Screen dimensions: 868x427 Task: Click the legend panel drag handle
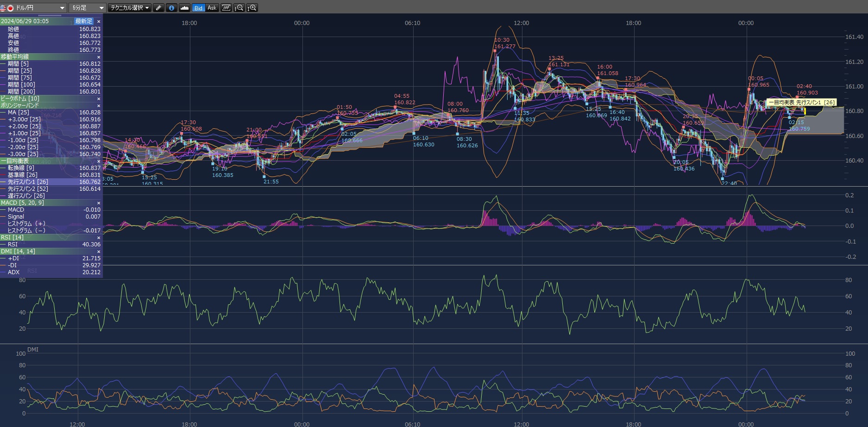tap(50, 16)
